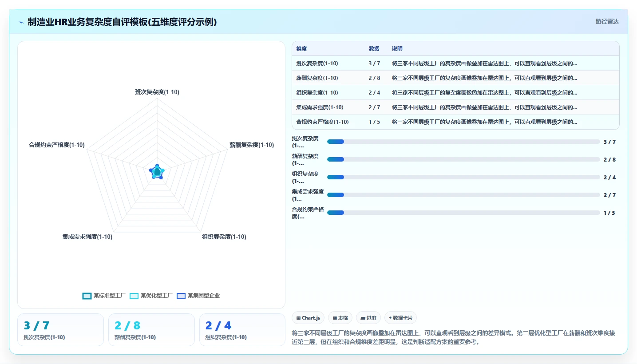The width and height of the screenshot is (637, 364).
Task: Select the 数据卡片 tag chip
Action: (x=400, y=318)
